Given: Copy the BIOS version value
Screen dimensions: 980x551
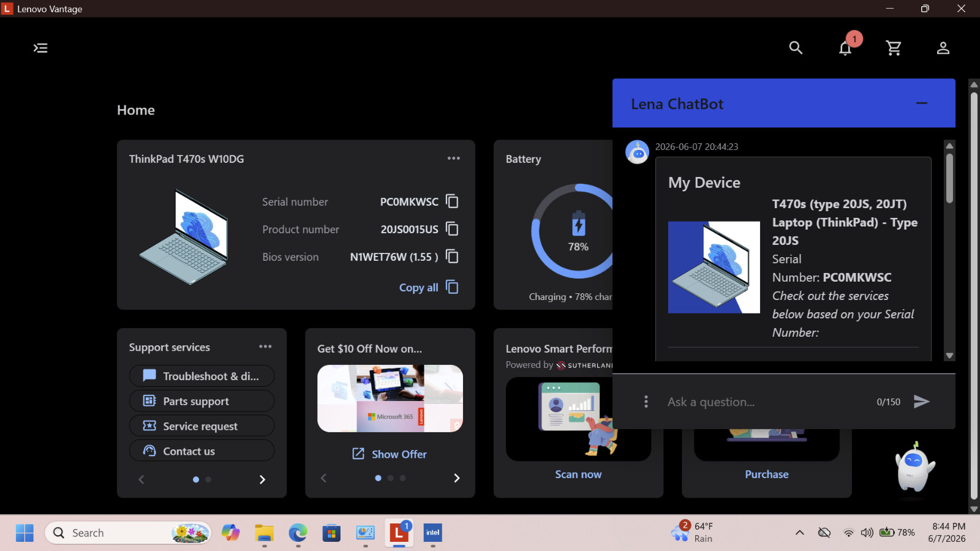Looking at the screenshot, I should tap(452, 257).
